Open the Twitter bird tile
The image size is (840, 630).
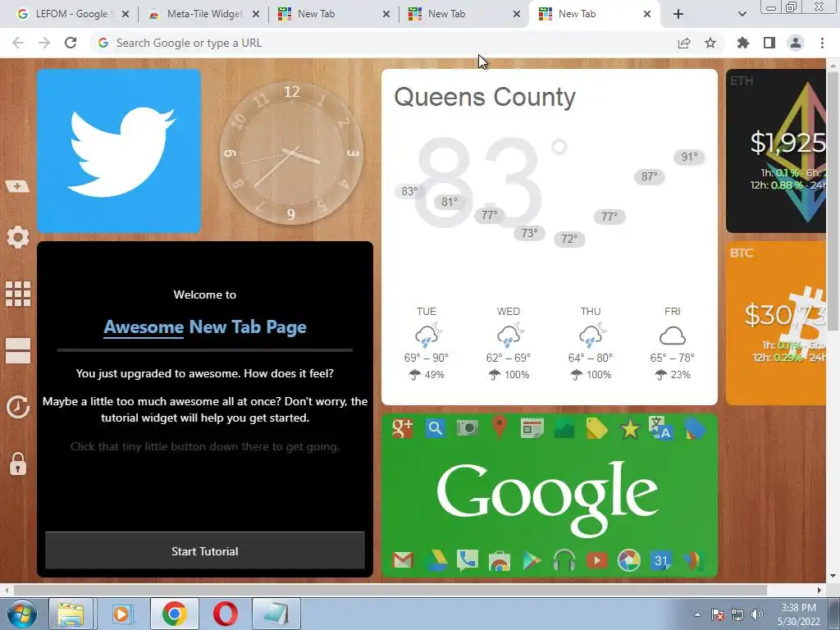click(119, 151)
